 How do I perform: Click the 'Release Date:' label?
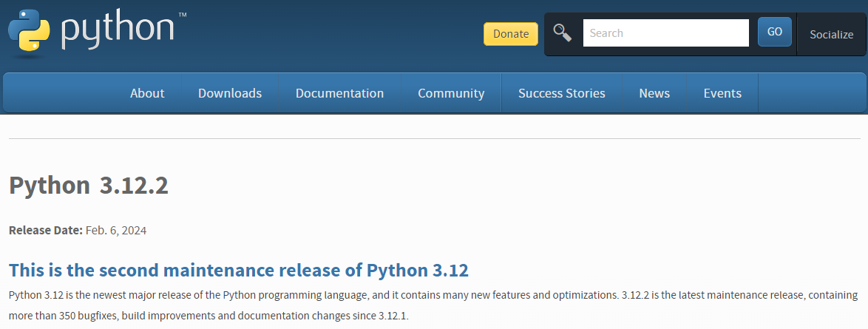pyautogui.click(x=45, y=231)
